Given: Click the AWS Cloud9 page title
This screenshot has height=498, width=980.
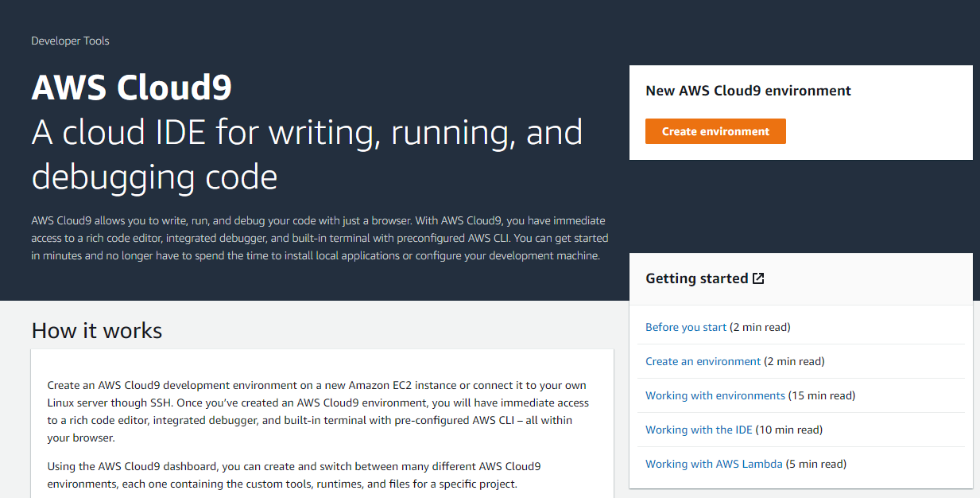Looking at the screenshot, I should (131, 88).
